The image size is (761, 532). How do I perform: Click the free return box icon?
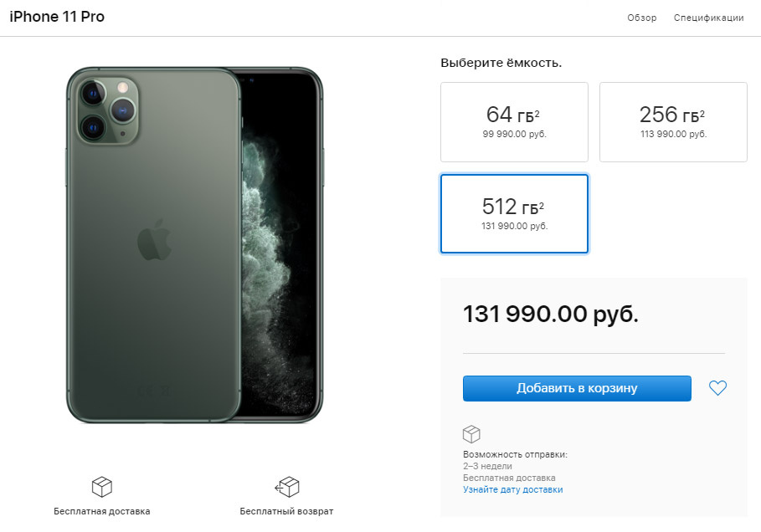[287, 487]
